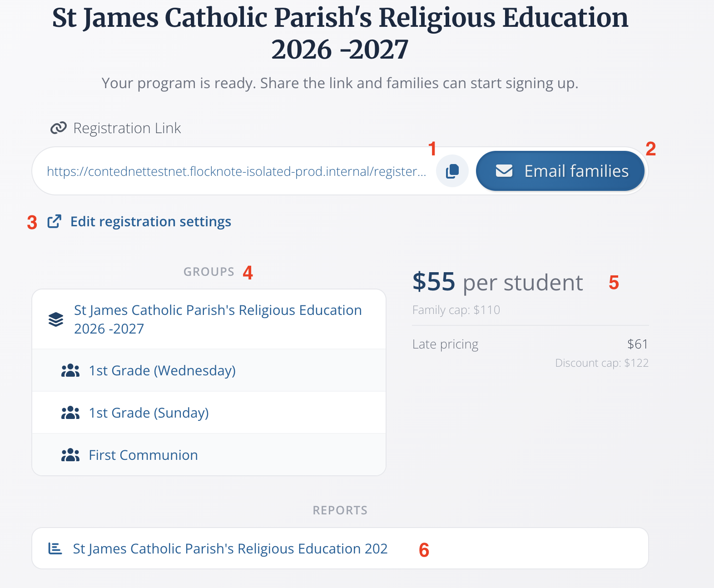Open the Religious Education report link

230,548
